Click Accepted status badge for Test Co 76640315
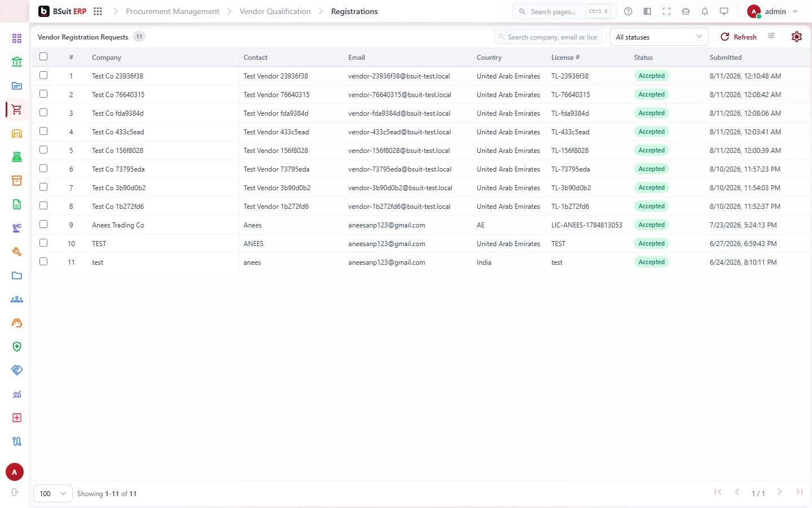 [651, 94]
